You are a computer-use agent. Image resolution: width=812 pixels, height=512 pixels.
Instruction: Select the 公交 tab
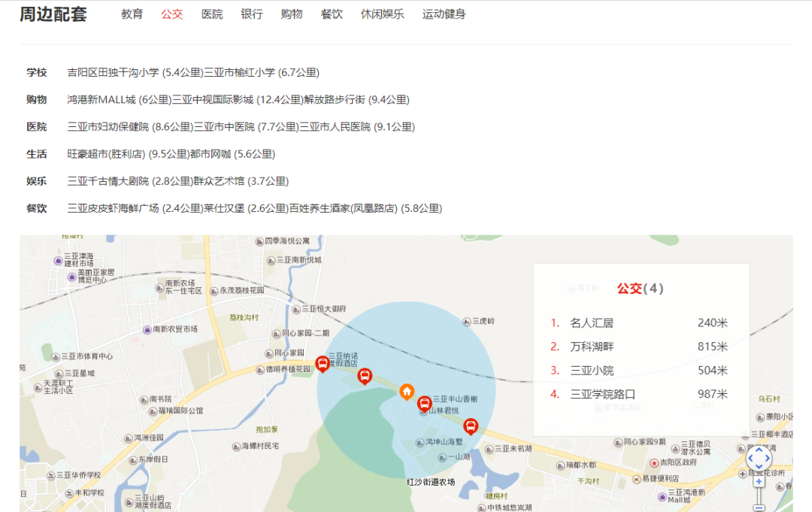(x=172, y=14)
